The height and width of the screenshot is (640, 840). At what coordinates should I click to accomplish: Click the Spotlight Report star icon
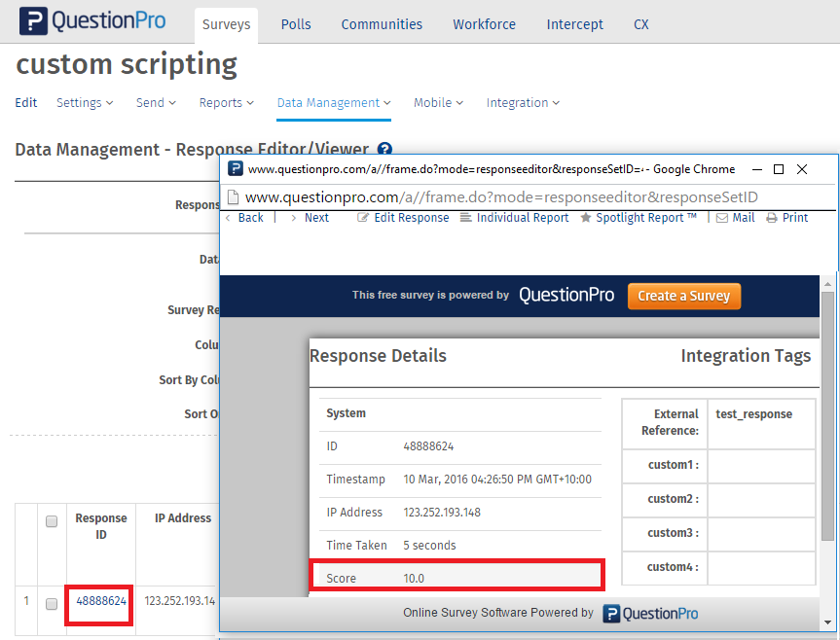(x=586, y=218)
